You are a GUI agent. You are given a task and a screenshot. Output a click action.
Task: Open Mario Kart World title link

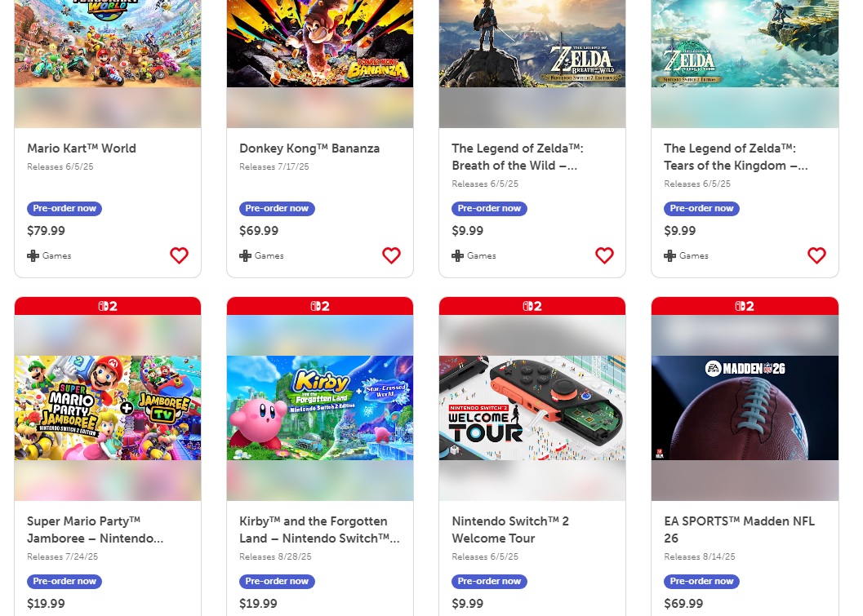pos(82,148)
